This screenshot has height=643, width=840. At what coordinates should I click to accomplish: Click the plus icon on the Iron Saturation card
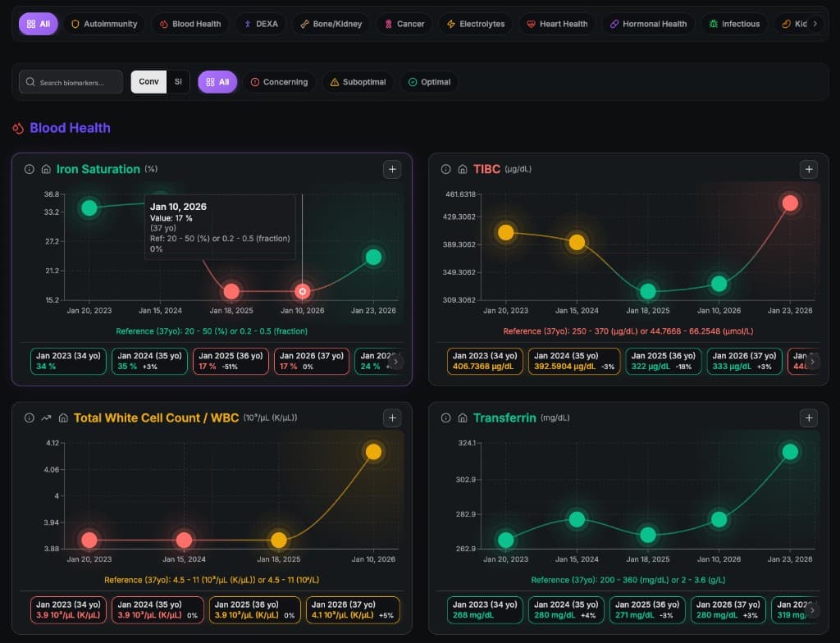click(392, 169)
